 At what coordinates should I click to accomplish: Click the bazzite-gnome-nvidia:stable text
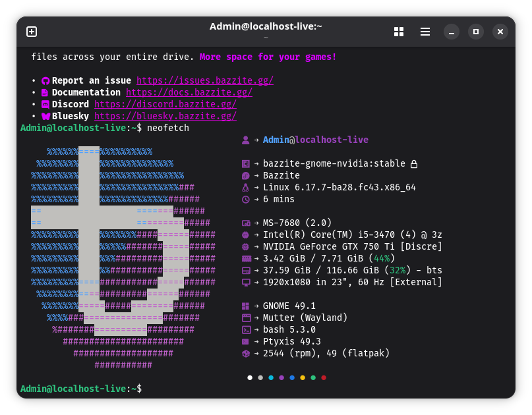tap(334, 164)
